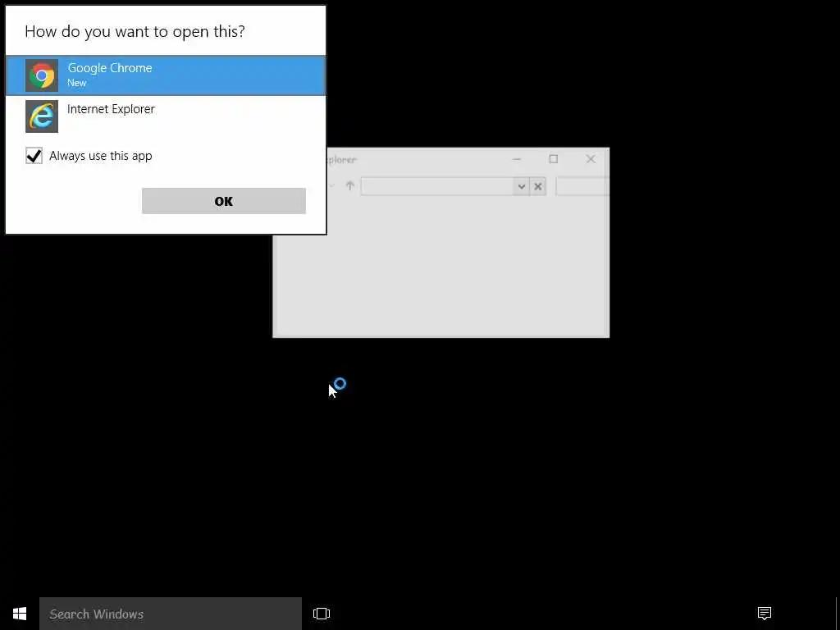Click the address field in Explorer window
The height and width of the screenshot is (630, 840).
(x=438, y=186)
